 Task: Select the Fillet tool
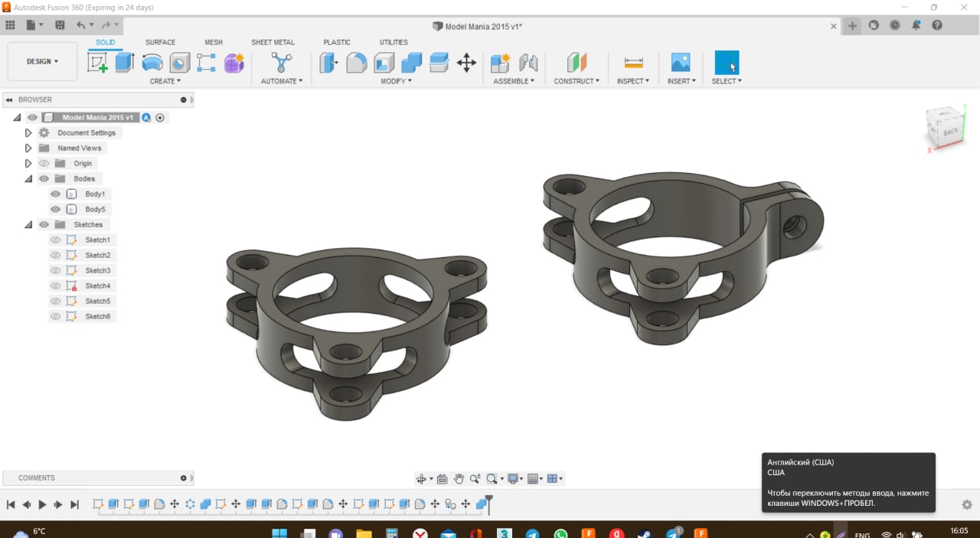click(x=356, y=63)
